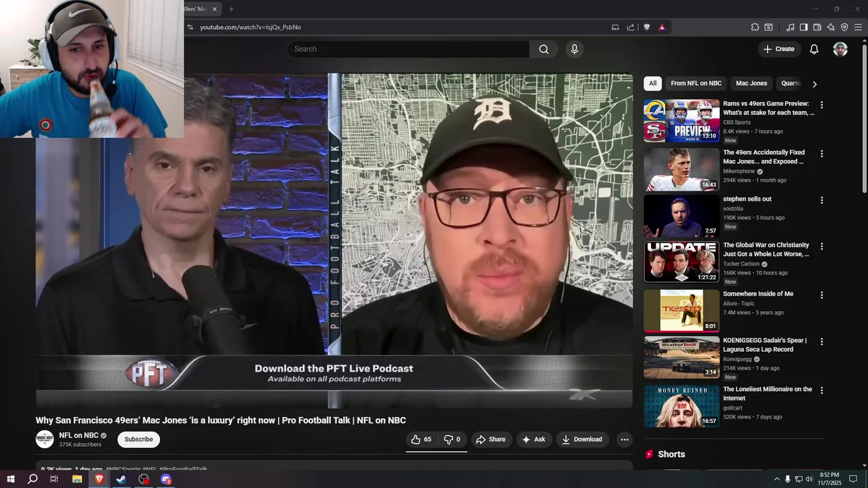Open options for Somewhere Inside of Me video
The height and width of the screenshot is (488, 868).
[821, 296]
